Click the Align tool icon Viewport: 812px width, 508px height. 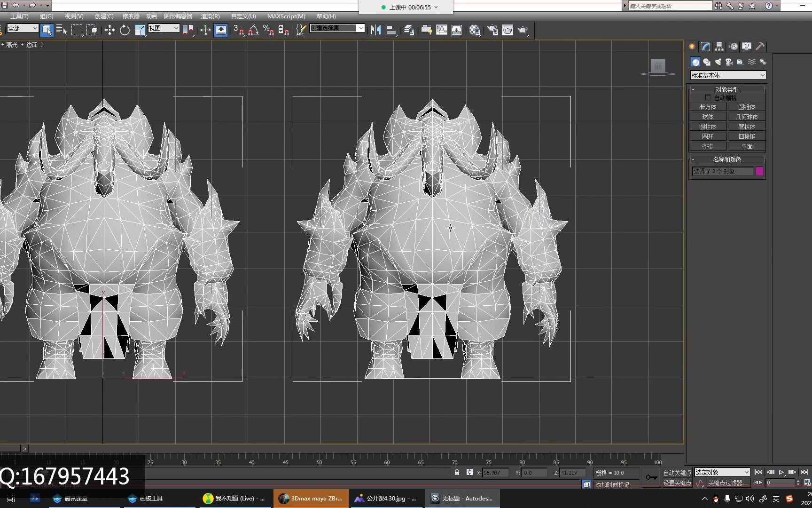coord(391,30)
